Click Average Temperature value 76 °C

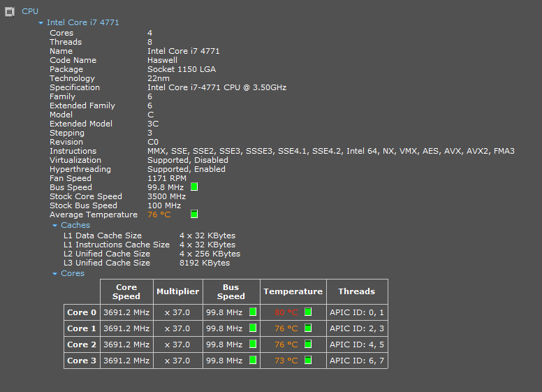tap(159, 215)
